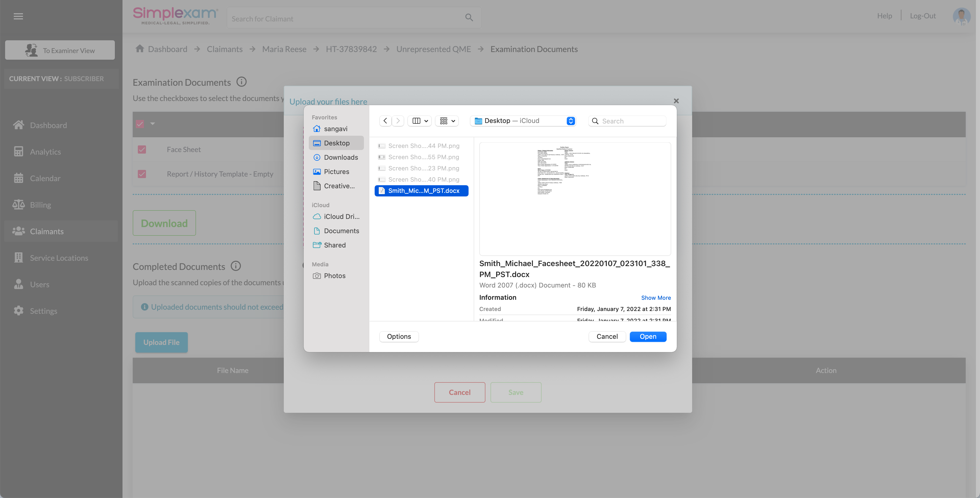The height and width of the screenshot is (498, 980).
Task: Open Billing from the sidebar
Action: pos(40,205)
